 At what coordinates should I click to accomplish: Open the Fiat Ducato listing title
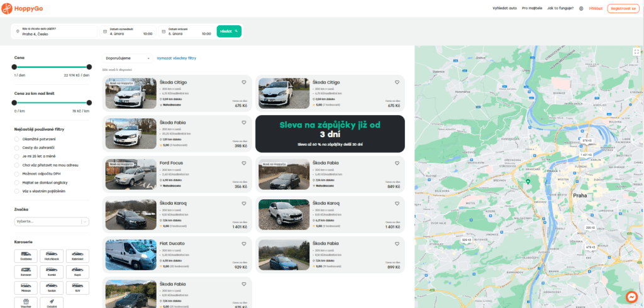(172, 243)
